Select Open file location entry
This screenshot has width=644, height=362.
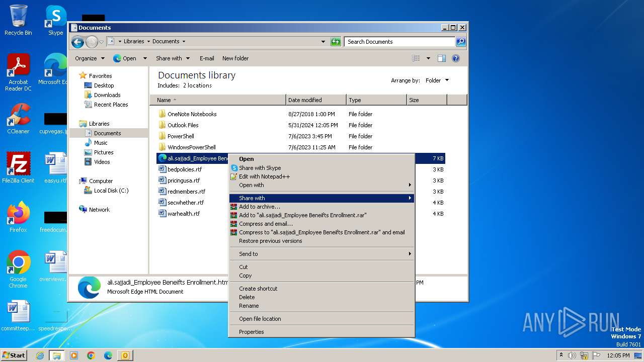[321, 319]
